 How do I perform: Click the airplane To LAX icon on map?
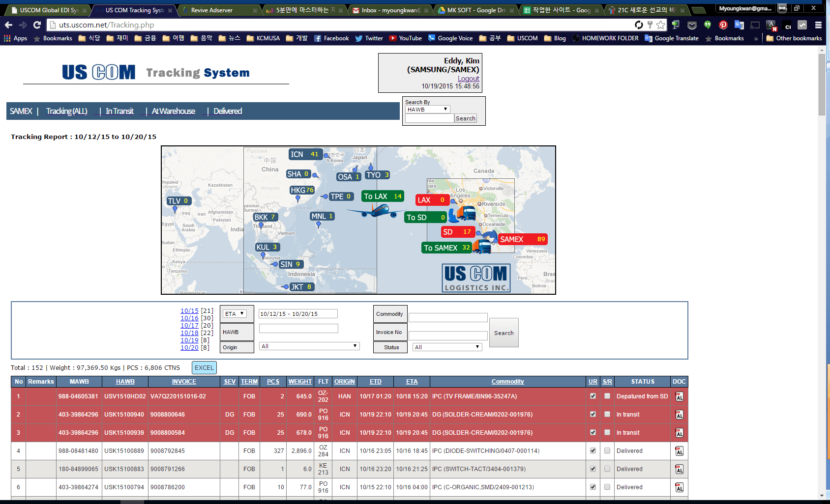[377, 211]
